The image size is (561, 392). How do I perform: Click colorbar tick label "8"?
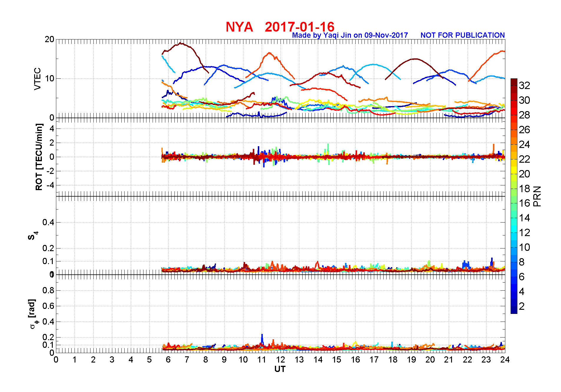(x=522, y=262)
